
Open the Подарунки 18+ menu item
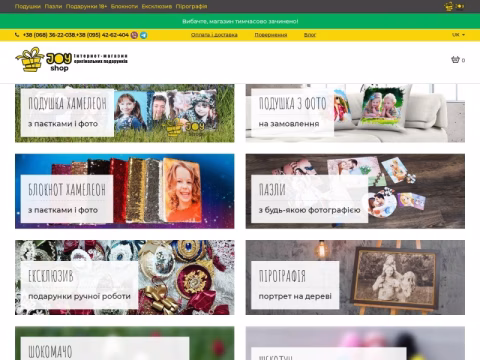(x=86, y=6)
